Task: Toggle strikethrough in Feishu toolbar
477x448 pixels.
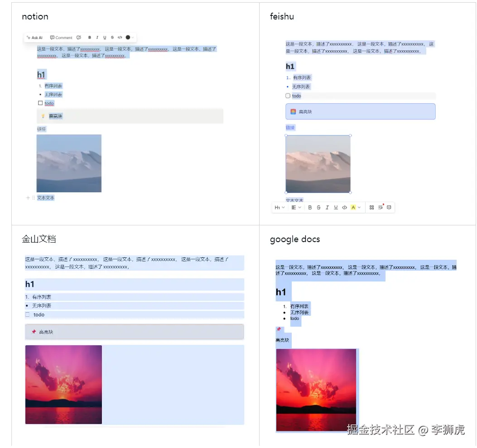Action: (x=318, y=208)
